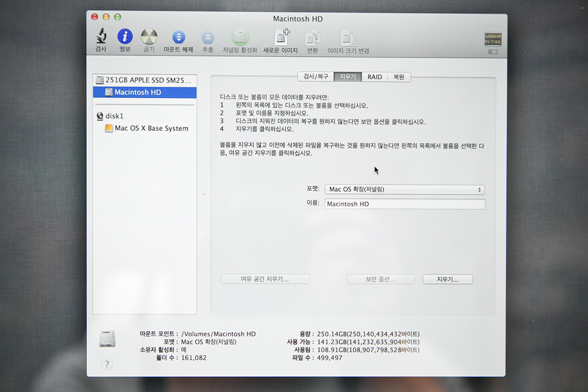Click the 저널링 활성화 toolbar icon

tap(240, 37)
